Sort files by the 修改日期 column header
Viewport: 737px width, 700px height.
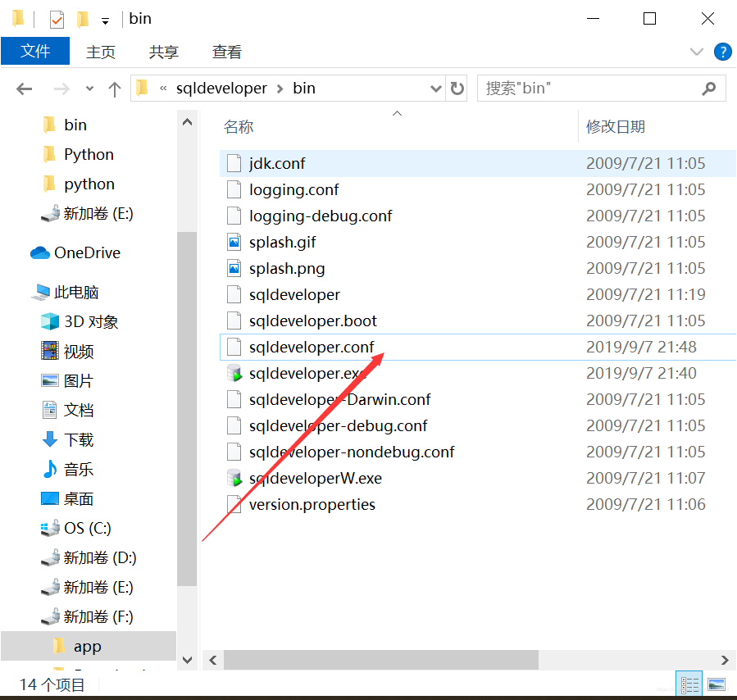tap(616, 127)
